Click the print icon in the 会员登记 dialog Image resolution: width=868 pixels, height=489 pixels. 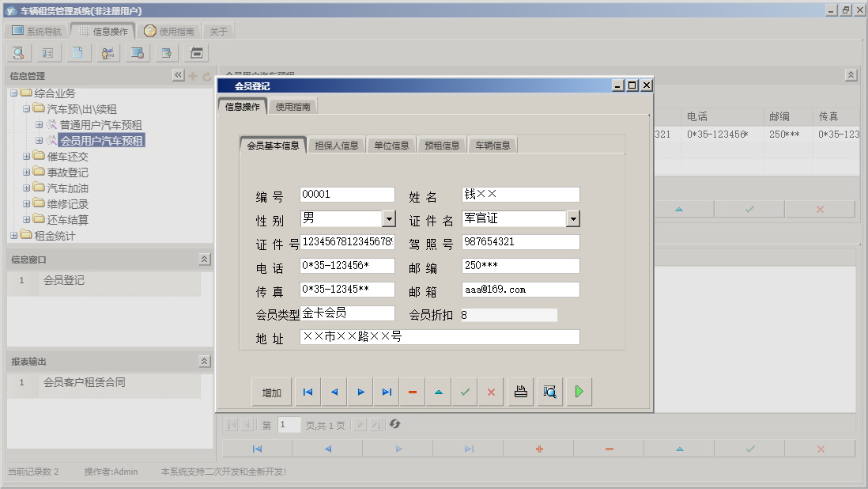pos(520,391)
